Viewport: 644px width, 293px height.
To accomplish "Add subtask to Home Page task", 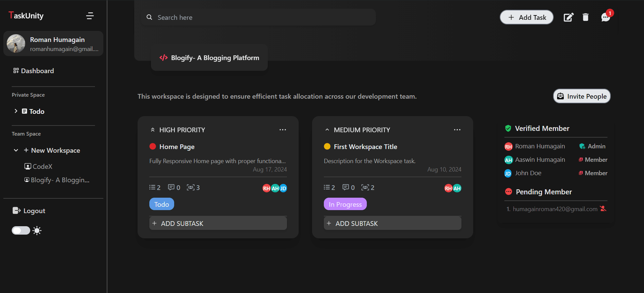I will pos(218,223).
